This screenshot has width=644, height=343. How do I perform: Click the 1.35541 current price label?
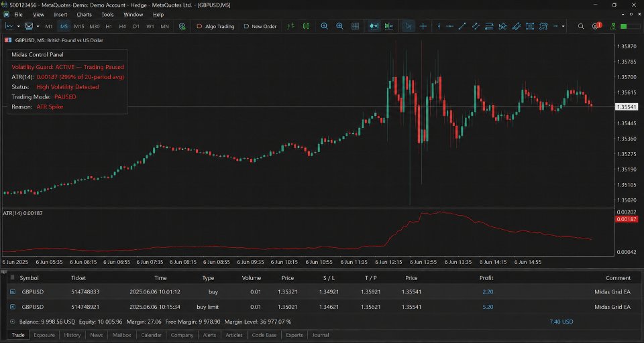tap(627, 107)
